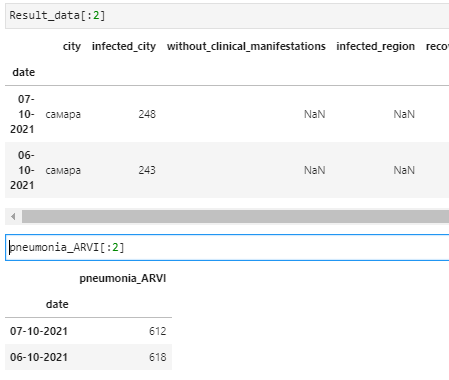
Task: Click the 07-10-2021 index in pneumonia_ARVI table
Action: pyautogui.click(x=39, y=331)
